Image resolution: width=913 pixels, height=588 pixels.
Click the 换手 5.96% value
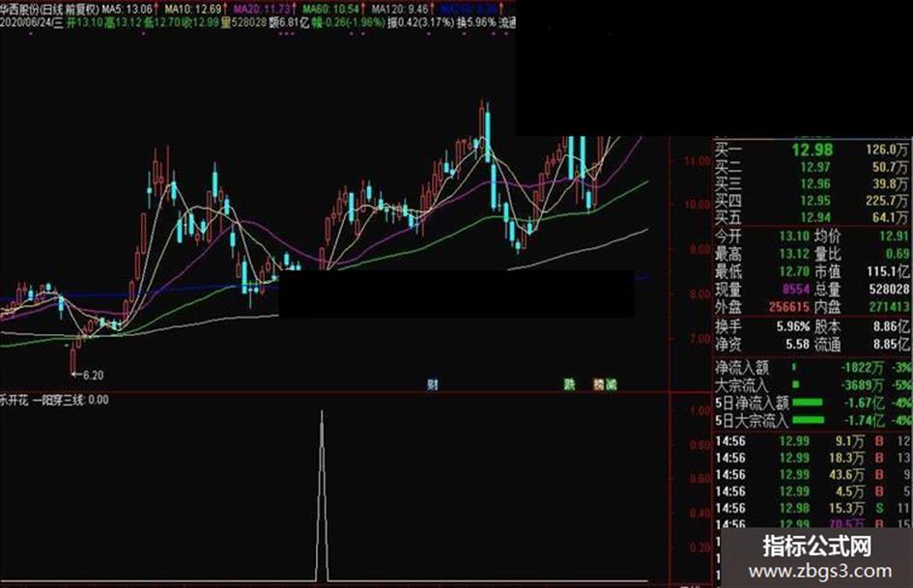[x=793, y=326]
